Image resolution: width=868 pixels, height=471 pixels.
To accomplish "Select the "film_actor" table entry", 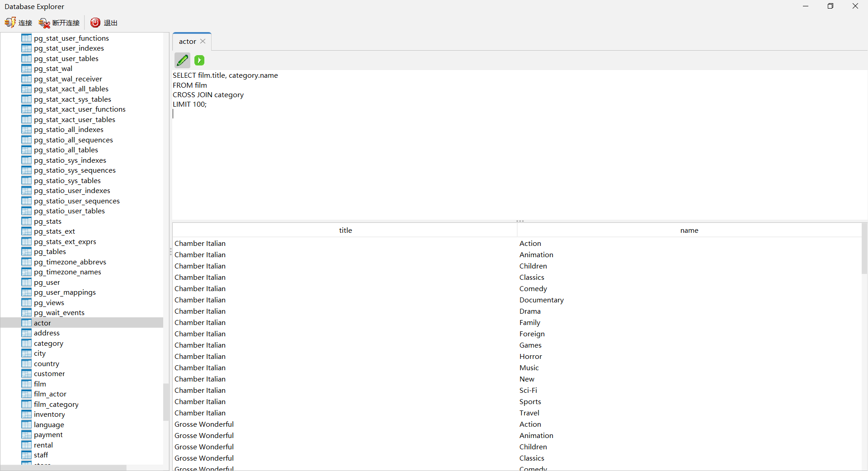I will 50,394.
